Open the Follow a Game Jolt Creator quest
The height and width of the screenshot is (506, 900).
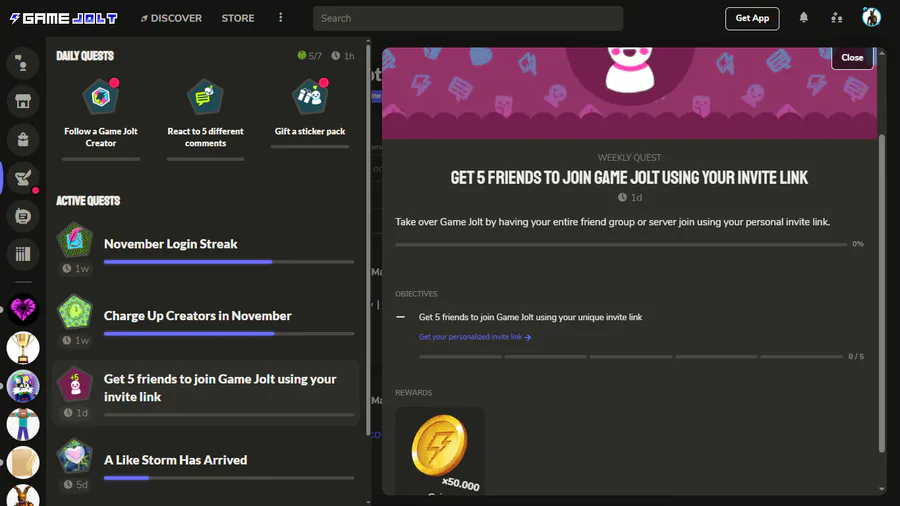click(101, 114)
